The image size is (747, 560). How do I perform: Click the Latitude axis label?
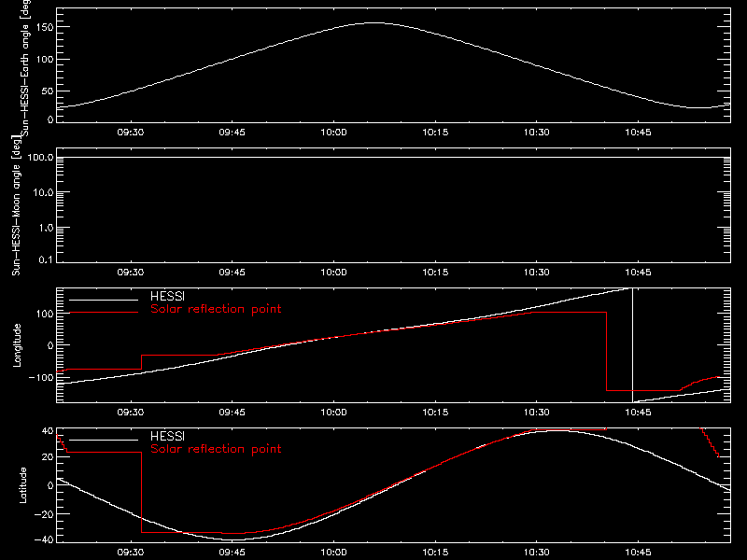coord(22,485)
